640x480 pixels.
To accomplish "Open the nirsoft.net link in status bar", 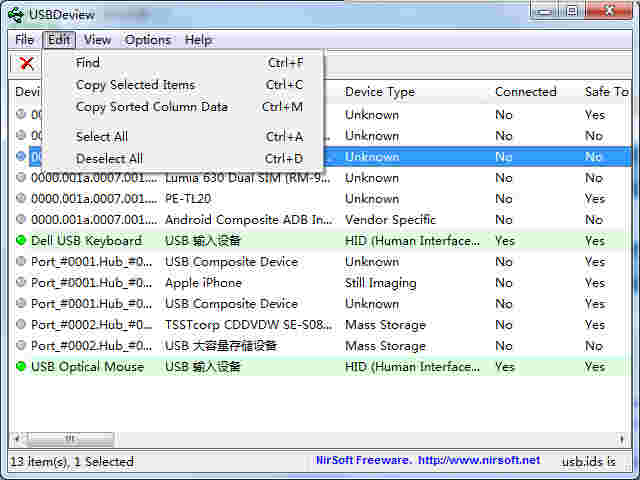I will pos(478,461).
